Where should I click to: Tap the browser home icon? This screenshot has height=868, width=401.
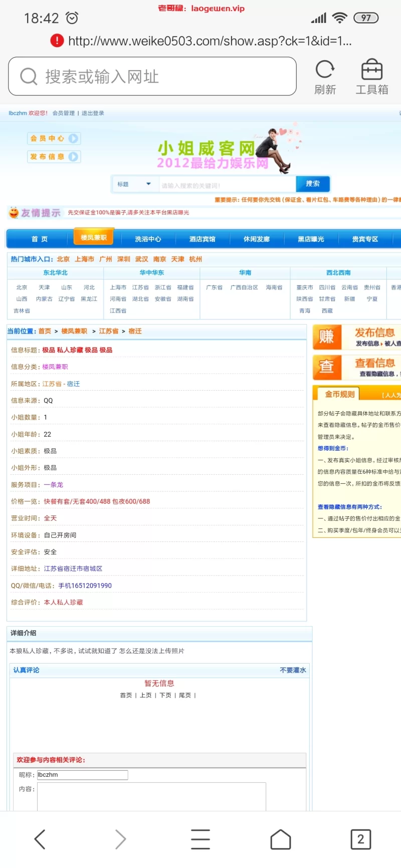pos(281,839)
